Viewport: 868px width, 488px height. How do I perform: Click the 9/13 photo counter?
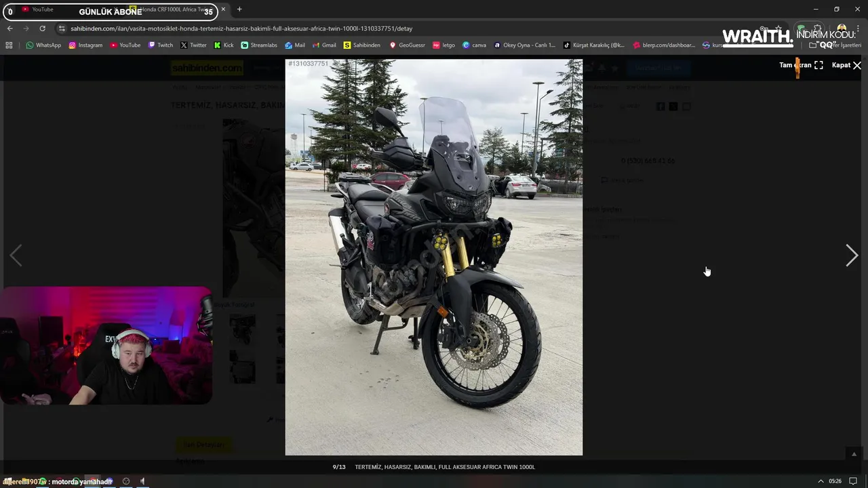339,467
